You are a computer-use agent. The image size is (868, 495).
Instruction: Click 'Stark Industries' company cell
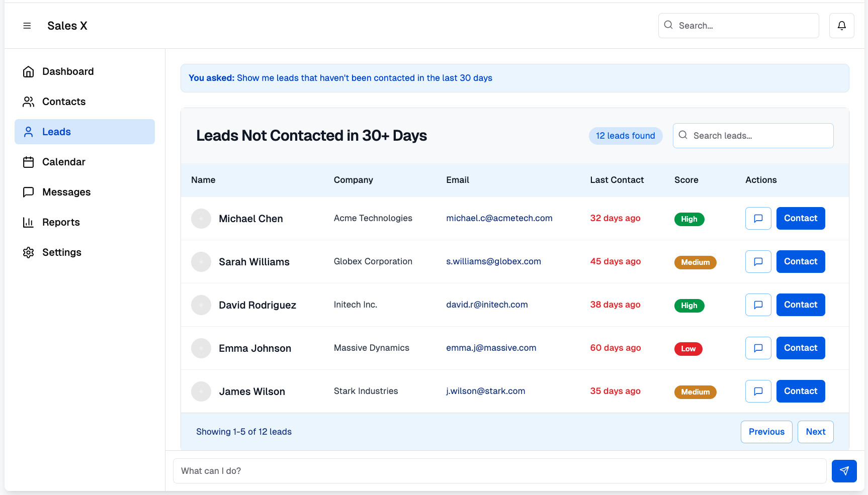tap(366, 391)
